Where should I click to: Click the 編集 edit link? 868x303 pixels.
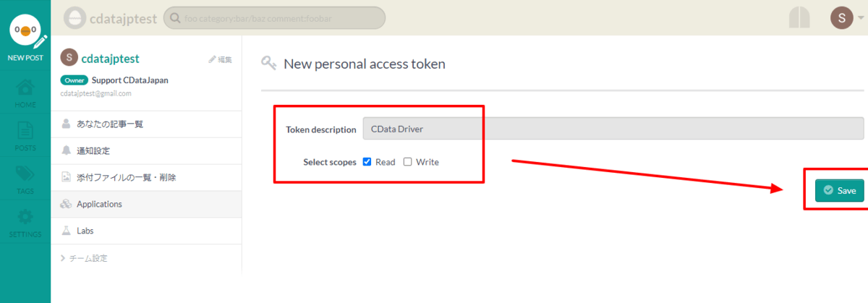[x=221, y=59]
